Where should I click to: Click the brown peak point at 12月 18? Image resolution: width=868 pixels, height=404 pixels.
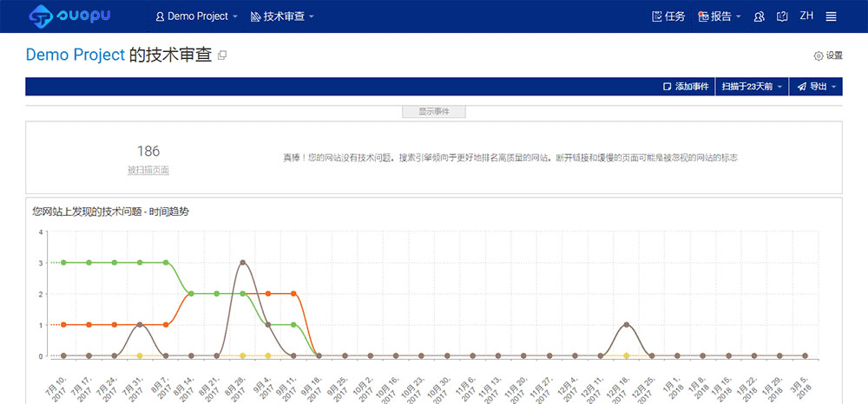pos(626,324)
